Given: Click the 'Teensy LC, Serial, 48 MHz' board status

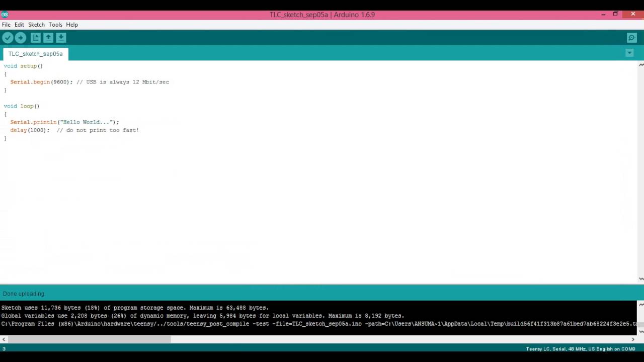Looking at the screenshot, I should pos(581,349).
